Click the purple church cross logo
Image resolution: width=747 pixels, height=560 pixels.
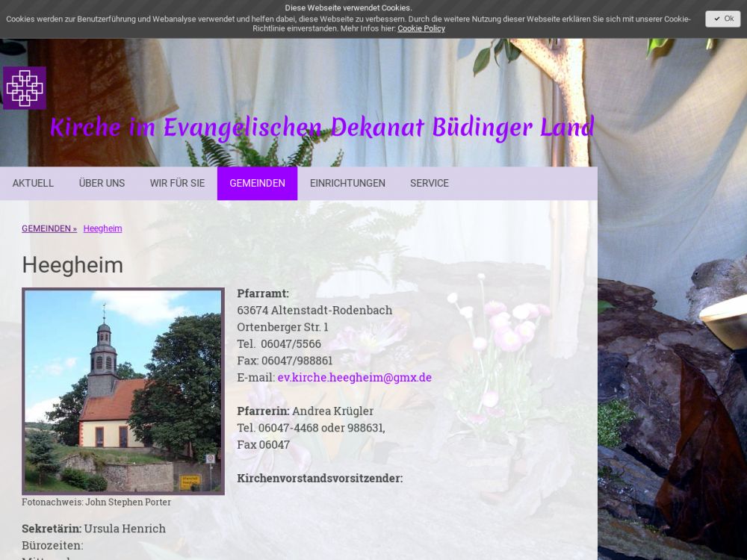[x=25, y=88]
